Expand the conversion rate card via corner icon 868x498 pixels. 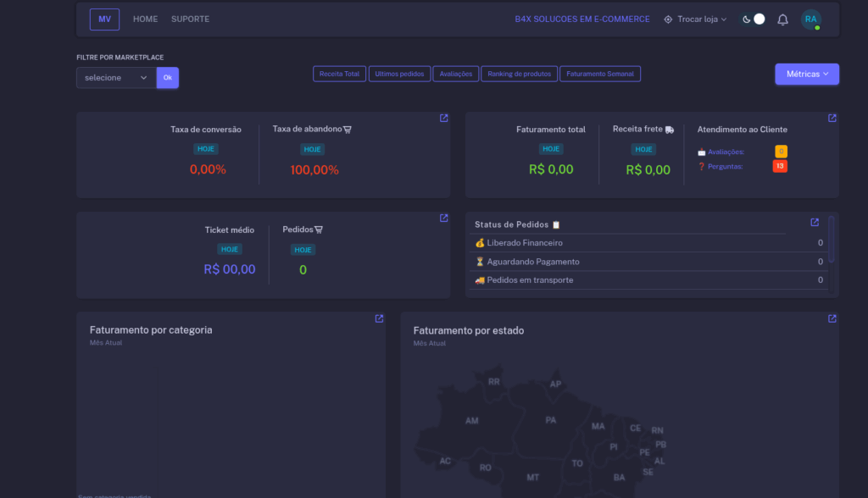[x=443, y=119]
